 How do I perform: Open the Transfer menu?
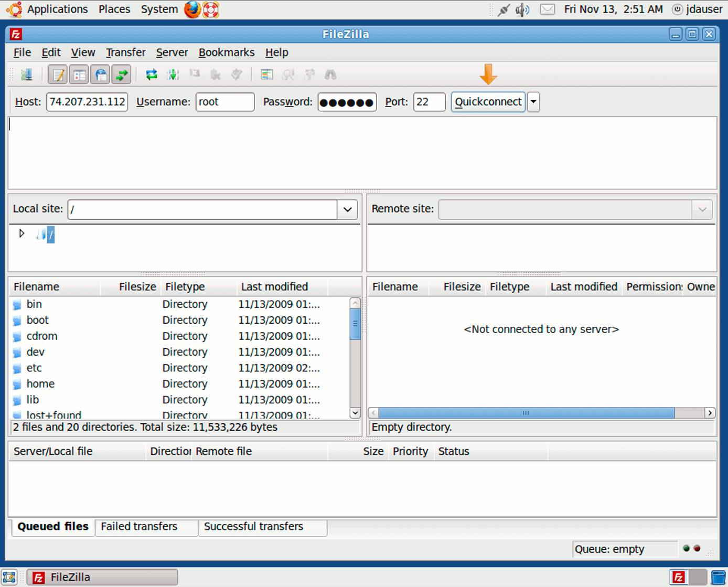125,52
